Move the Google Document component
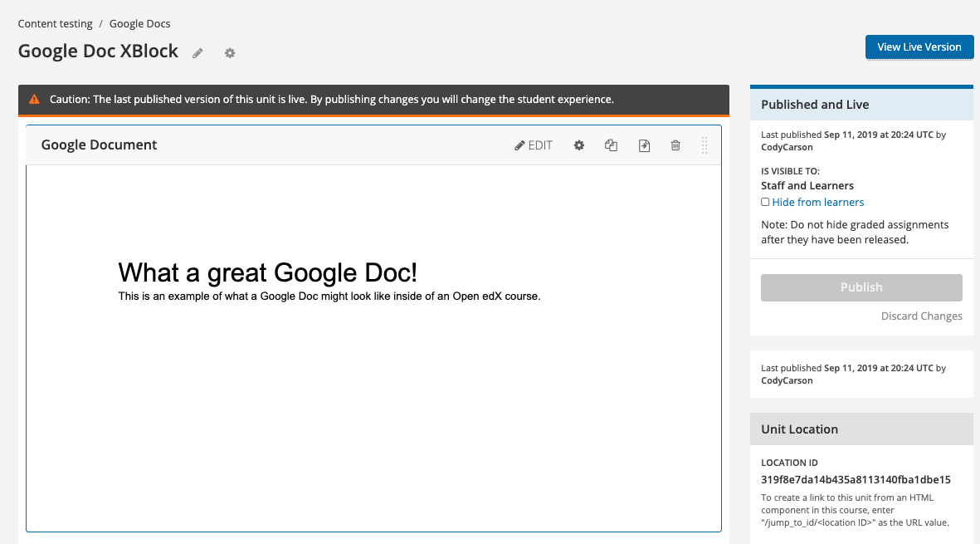The width and height of the screenshot is (980, 544). [645, 145]
